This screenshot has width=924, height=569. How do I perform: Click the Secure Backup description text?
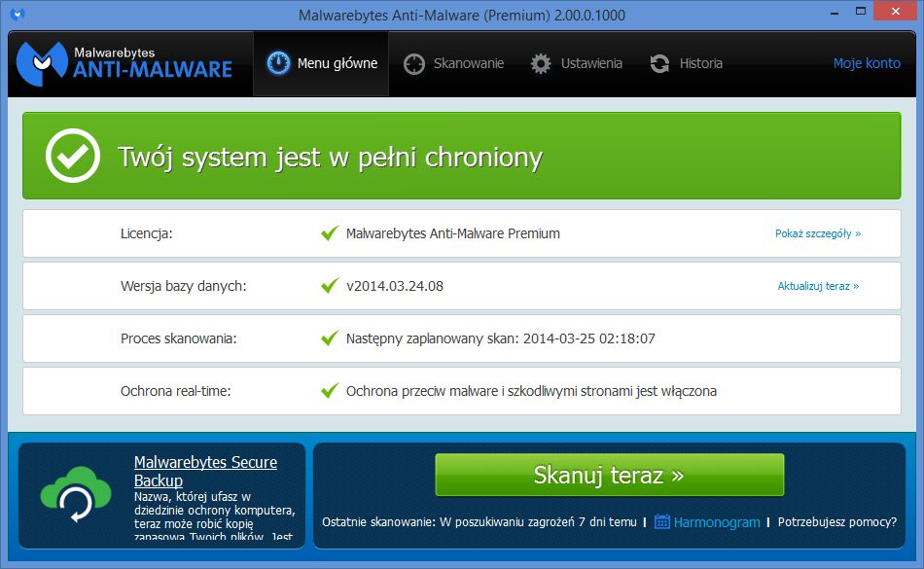tap(215, 516)
